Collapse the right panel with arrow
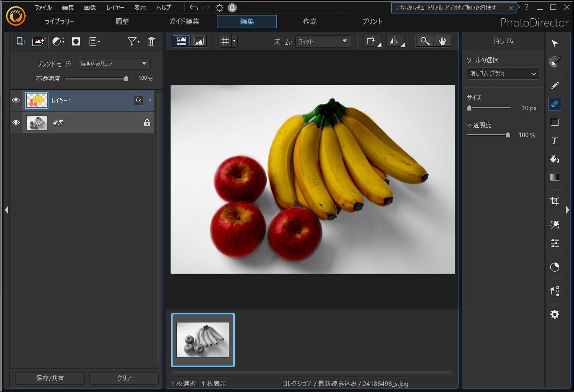 click(x=567, y=210)
